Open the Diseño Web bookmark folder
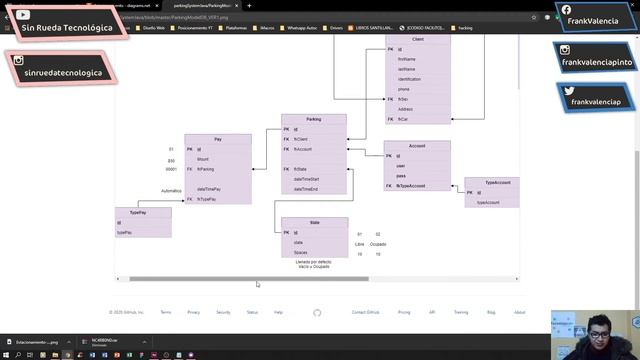Image resolution: width=640 pixels, height=360 pixels. pos(150,28)
